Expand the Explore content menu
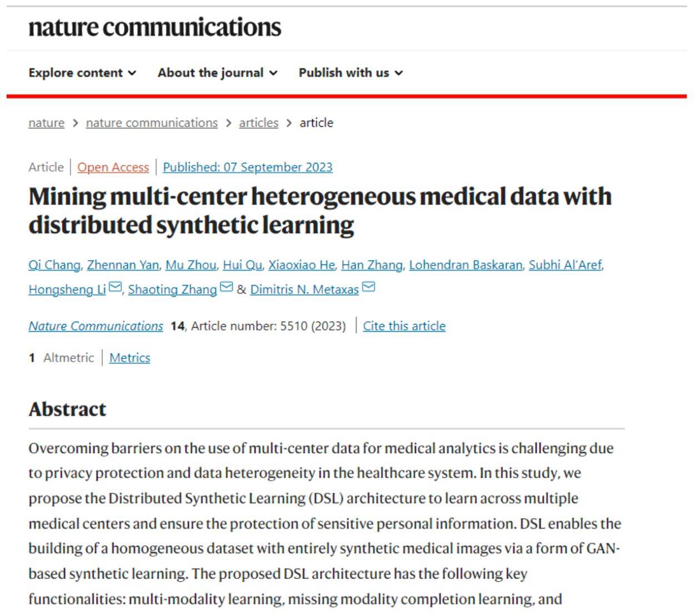The height and width of the screenshot is (614, 700). (82, 73)
